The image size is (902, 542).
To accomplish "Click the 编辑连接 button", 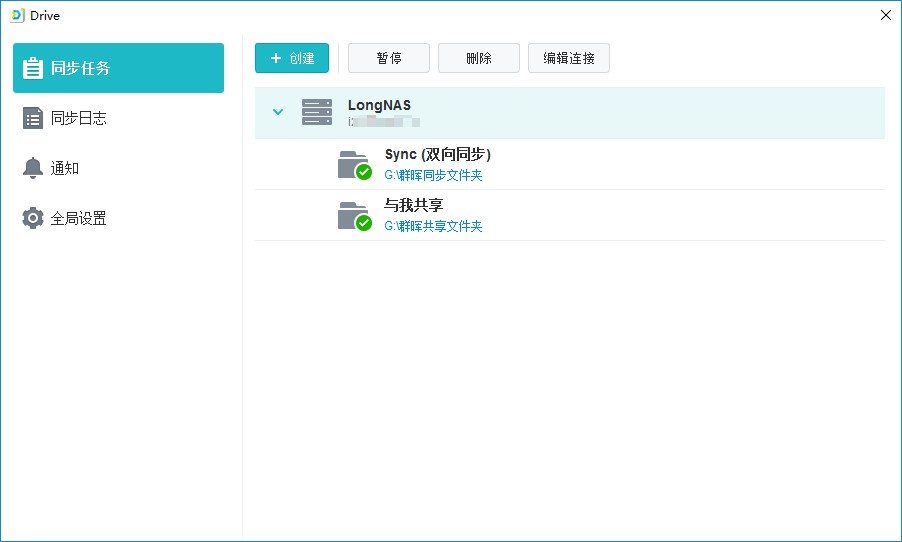I will coord(569,58).
